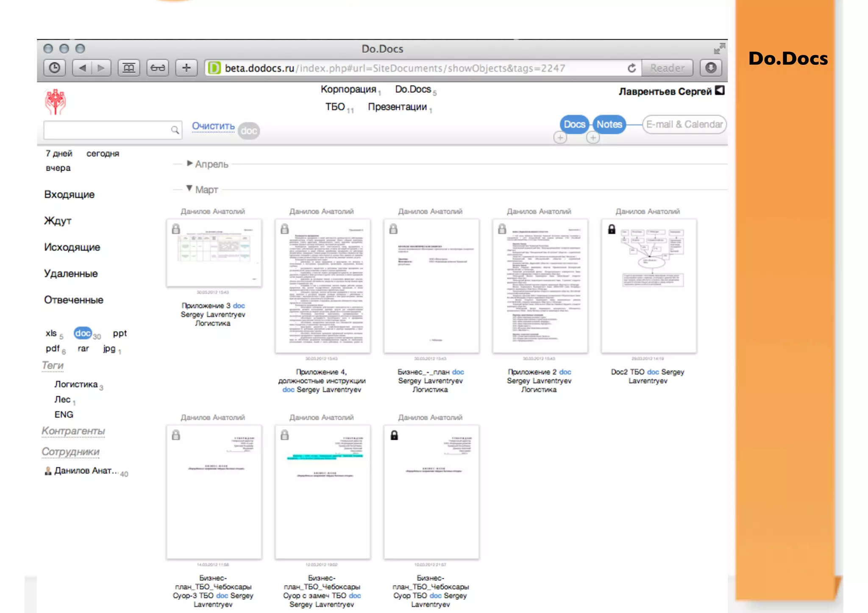Viewport: 868px width, 613px height.
Task: Open the Входящие folder
Action: pos(70,194)
